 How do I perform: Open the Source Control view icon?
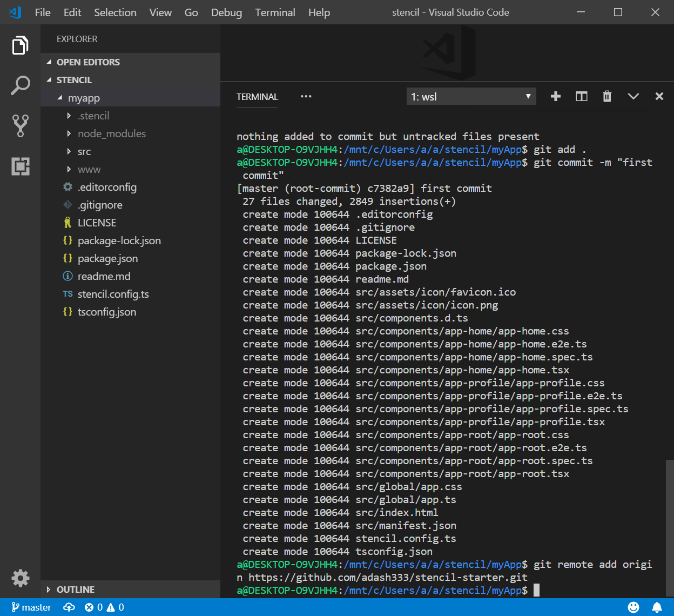20,125
